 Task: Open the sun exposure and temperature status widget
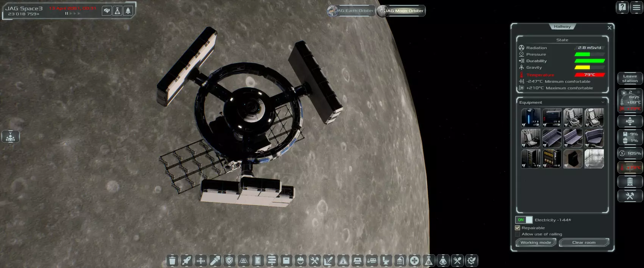(630, 100)
